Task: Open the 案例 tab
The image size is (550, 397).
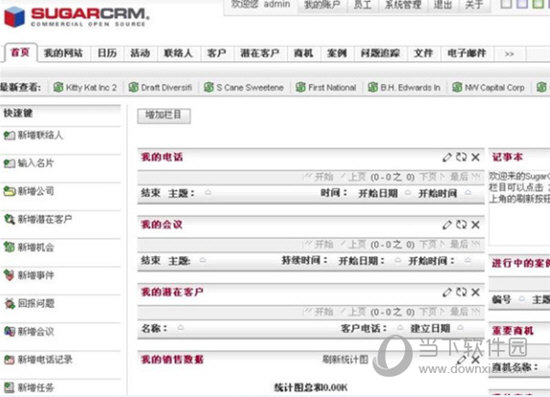Action: point(337,53)
